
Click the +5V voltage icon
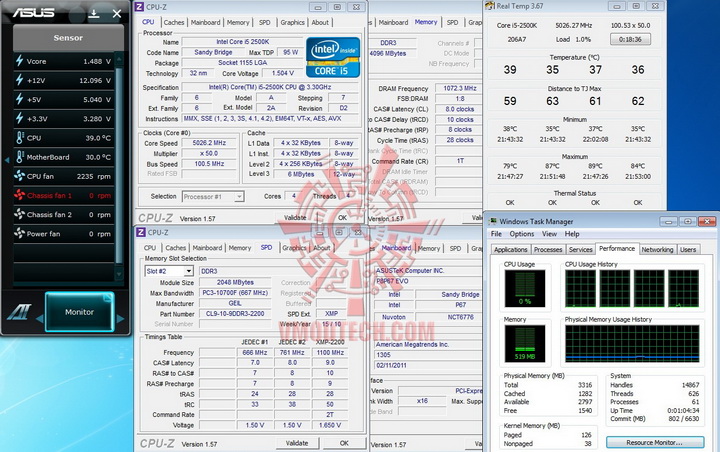click(x=19, y=99)
